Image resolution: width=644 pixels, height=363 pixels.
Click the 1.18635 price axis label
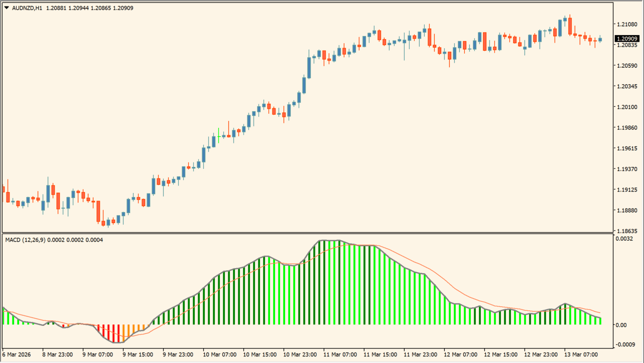coord(627,231)
